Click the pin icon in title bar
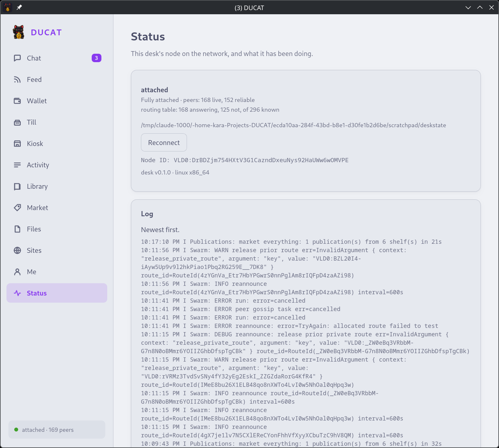Viewport: 499px width, 448px height. (19, 7)
